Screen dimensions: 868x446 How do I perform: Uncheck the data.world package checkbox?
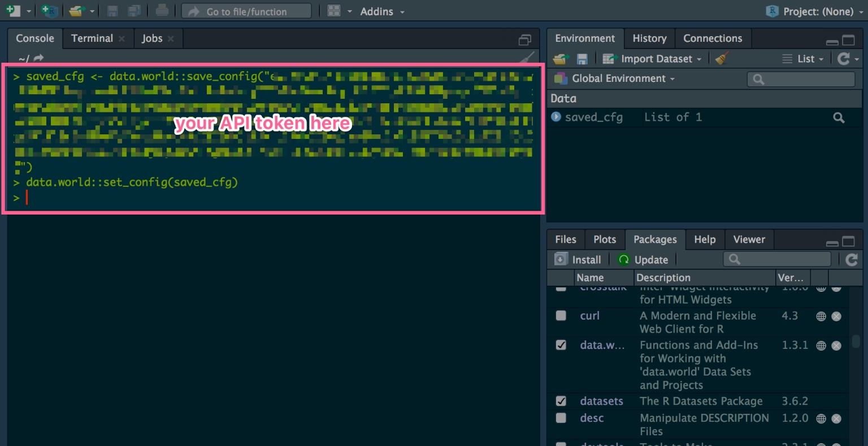point(561,345)
